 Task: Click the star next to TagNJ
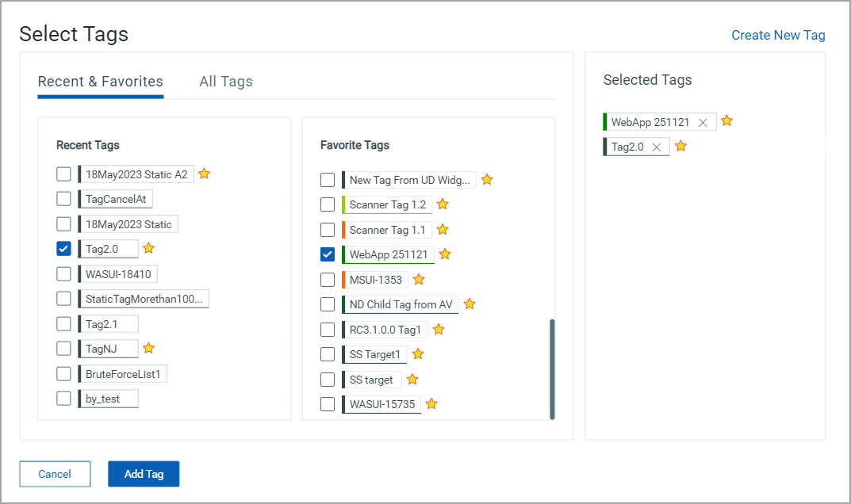tap(148, 348)
